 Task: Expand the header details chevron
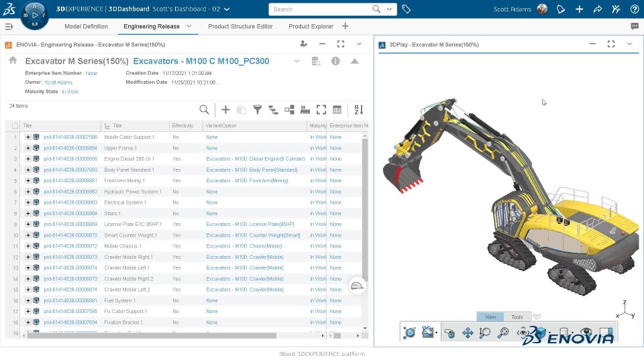297,61
